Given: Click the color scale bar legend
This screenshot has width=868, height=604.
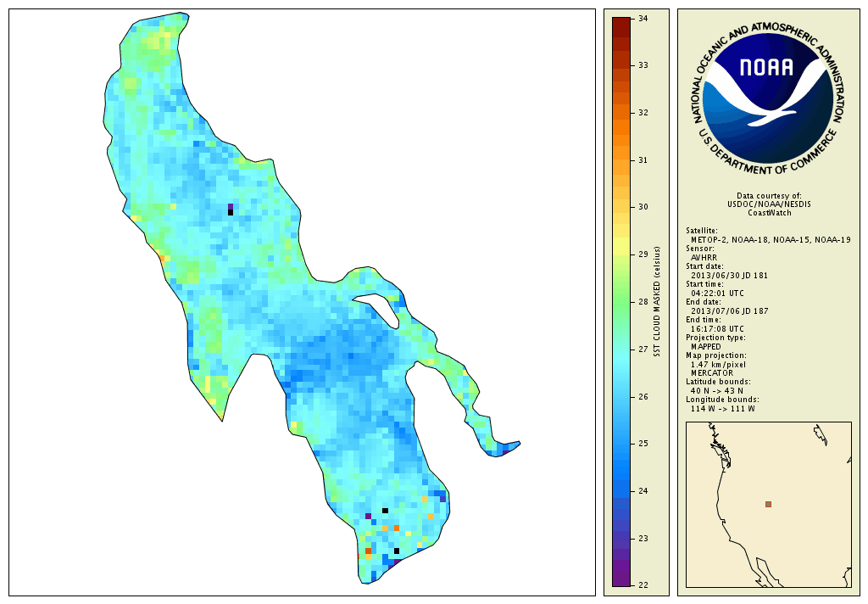Looking at the screenshot, I should tap(621, 301).
